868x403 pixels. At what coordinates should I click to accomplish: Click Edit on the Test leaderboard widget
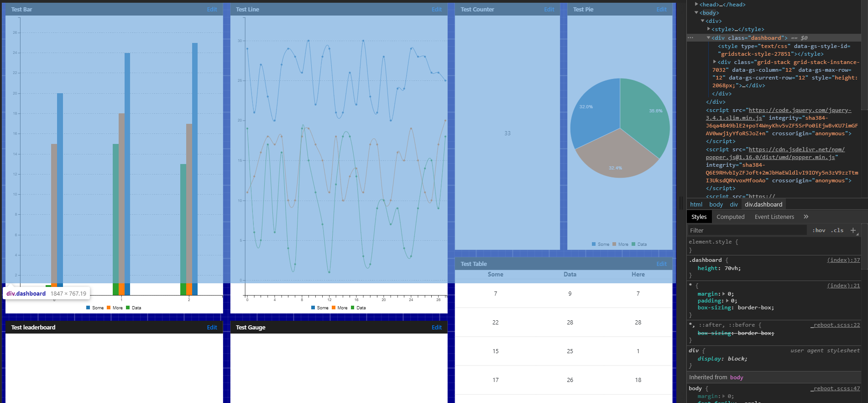point(212,327)
